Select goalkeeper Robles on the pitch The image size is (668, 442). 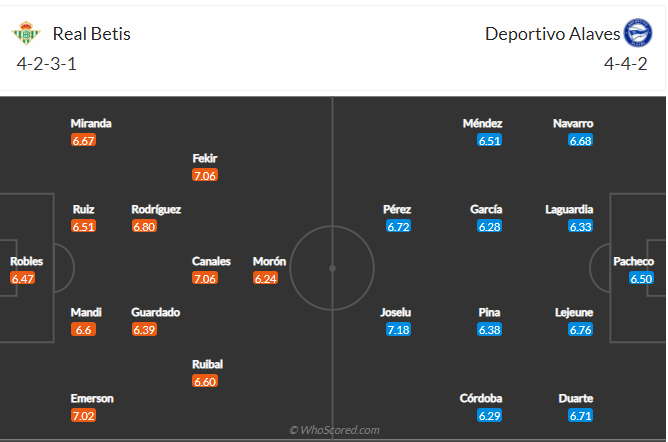tap(26, 261)
